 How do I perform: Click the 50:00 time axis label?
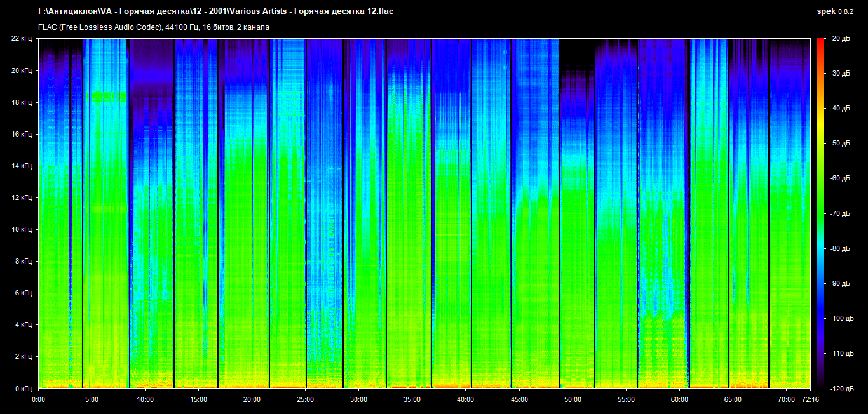tap(573, 400)
